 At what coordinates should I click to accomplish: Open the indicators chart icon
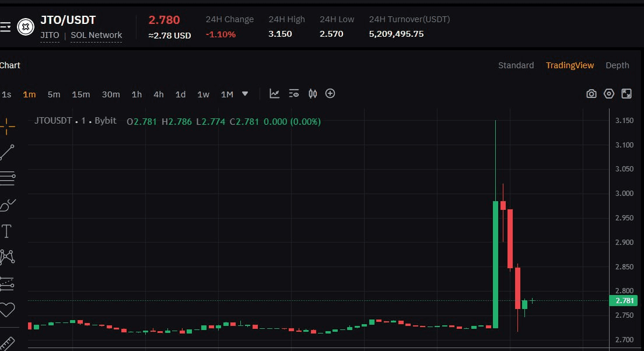tap(274, 94)
